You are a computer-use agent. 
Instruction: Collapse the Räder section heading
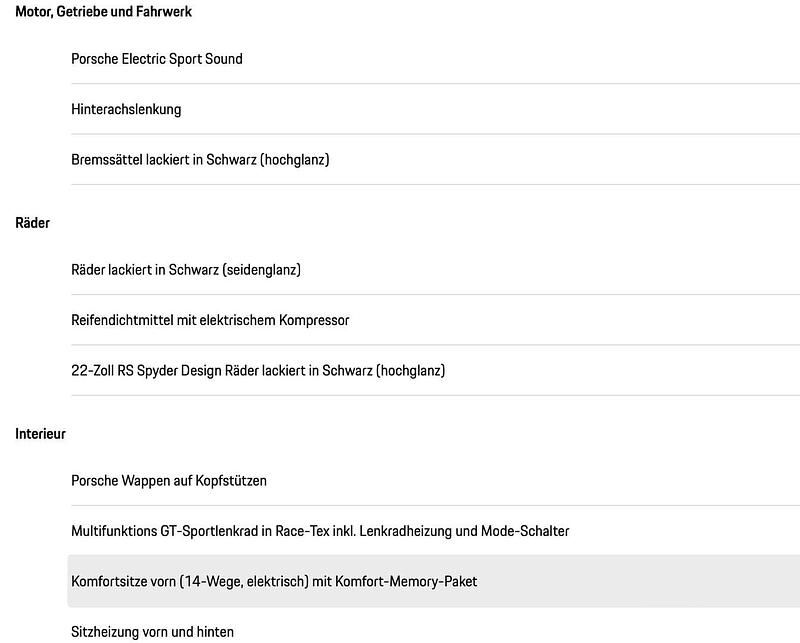pyautogui.click(x=33, y=223)
